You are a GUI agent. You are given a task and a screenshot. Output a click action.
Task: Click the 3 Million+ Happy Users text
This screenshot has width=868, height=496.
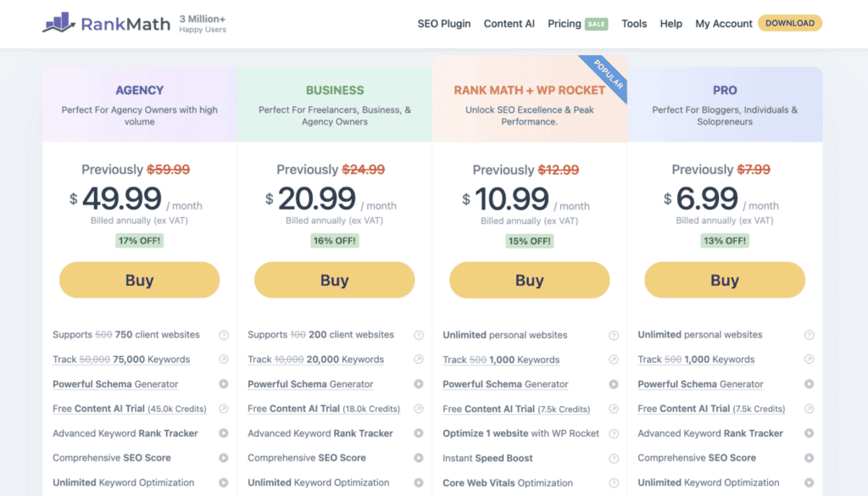[203, 24]
